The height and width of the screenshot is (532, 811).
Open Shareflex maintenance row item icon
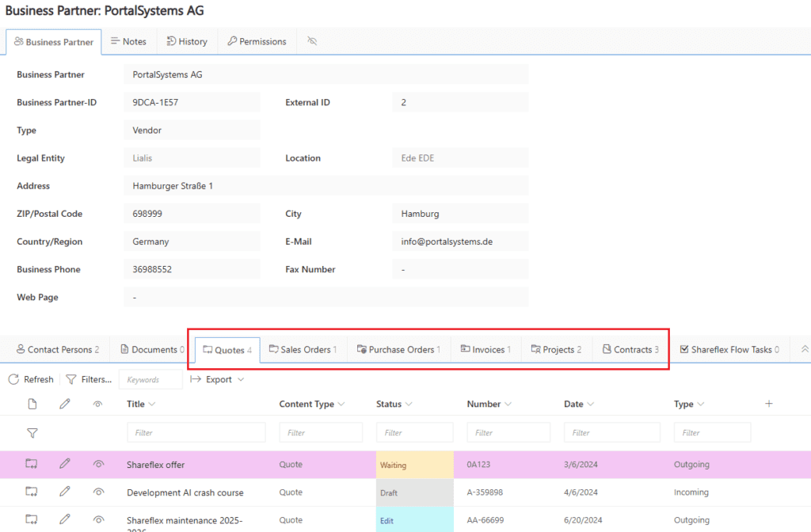click(32, 519)
